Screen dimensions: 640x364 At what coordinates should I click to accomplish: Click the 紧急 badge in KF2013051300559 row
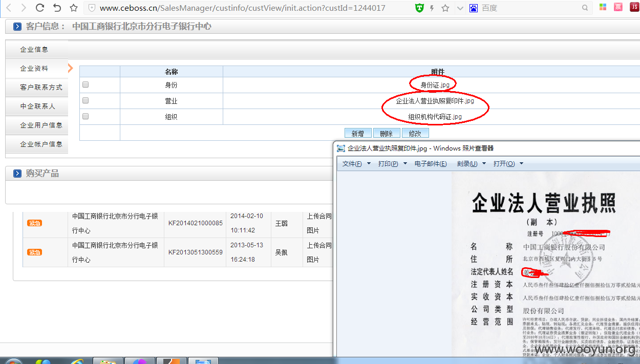(x=34, y=252)
